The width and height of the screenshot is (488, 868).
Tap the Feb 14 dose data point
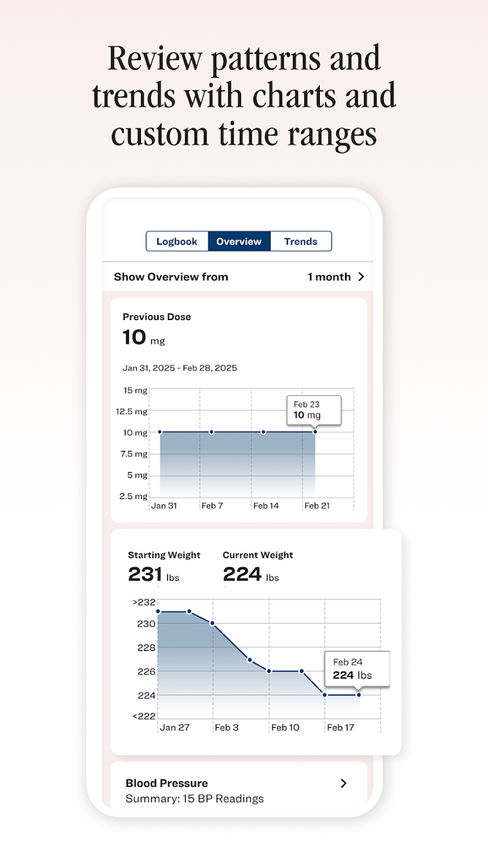[263, 432]
